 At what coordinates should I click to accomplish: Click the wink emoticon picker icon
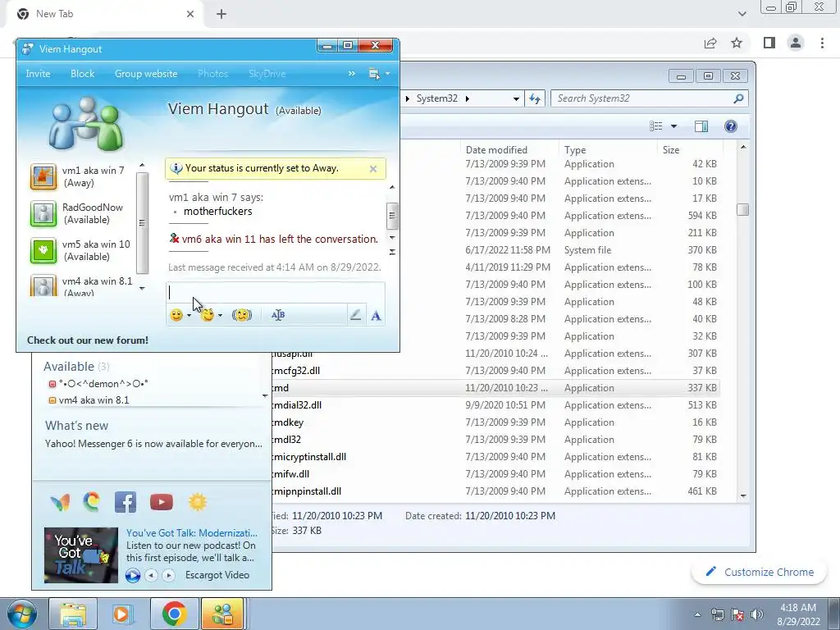point(207,315)
